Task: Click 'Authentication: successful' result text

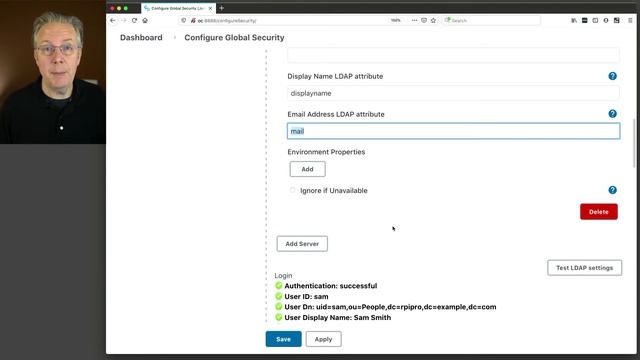Action: coord(331,286)
